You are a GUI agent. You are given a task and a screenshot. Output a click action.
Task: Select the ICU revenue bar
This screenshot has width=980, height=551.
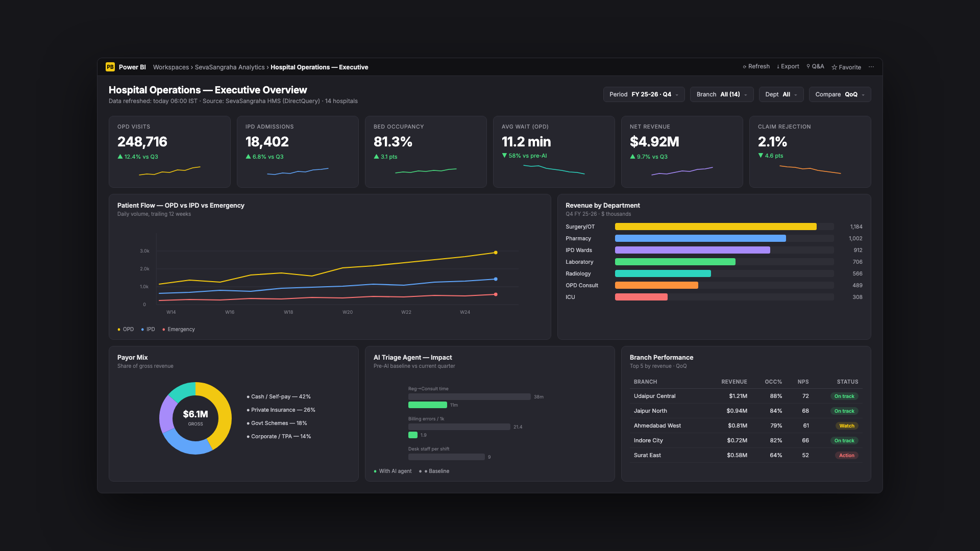(x=641, y=297)
